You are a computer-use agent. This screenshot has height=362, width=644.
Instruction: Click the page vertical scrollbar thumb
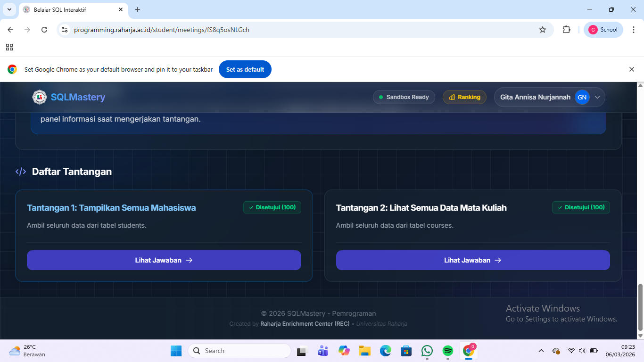click(x=640, y=307)
